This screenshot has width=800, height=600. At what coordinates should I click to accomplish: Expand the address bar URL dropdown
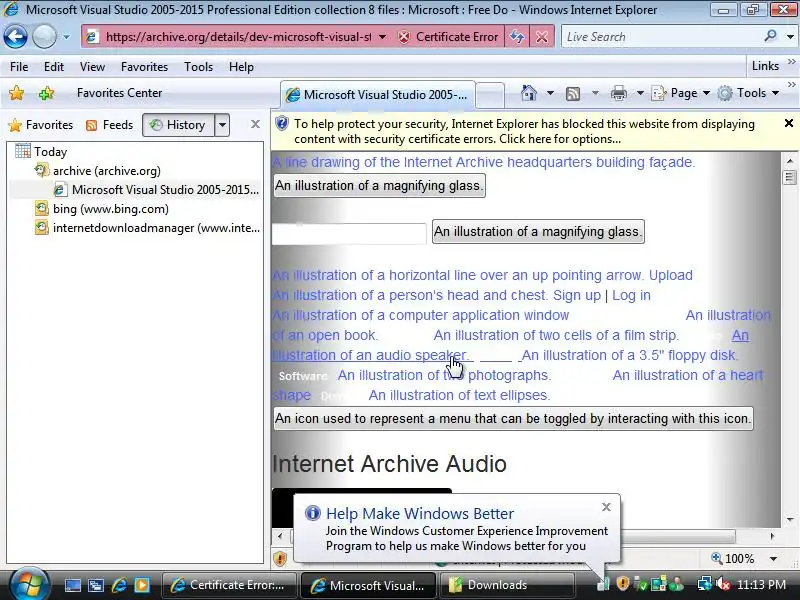tap(382, 37)
